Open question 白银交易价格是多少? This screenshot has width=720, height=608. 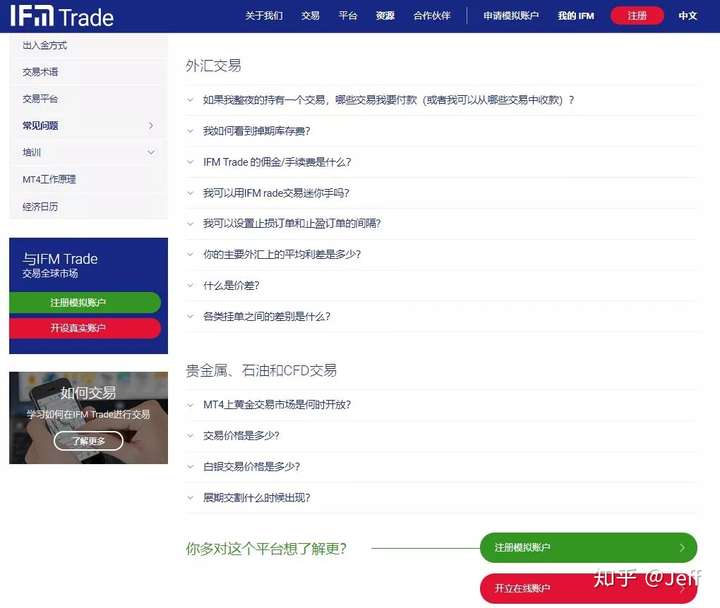[252, 467]
